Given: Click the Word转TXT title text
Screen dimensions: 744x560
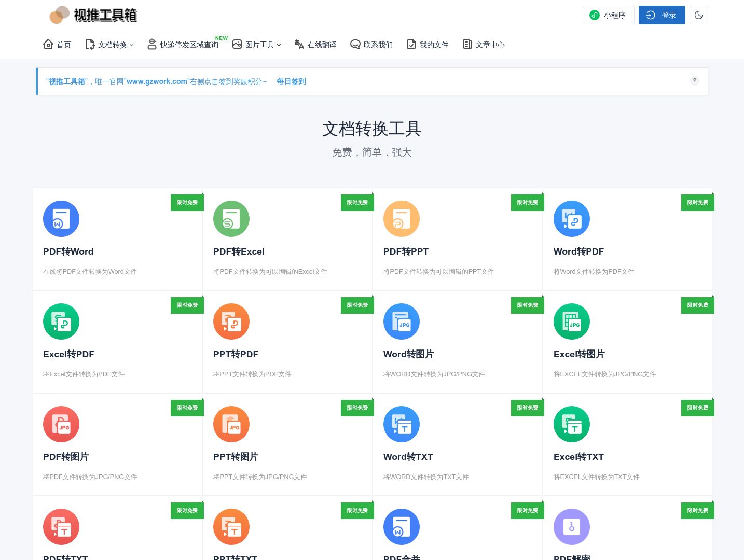Looking at the screenshot, I should point(408,457).
